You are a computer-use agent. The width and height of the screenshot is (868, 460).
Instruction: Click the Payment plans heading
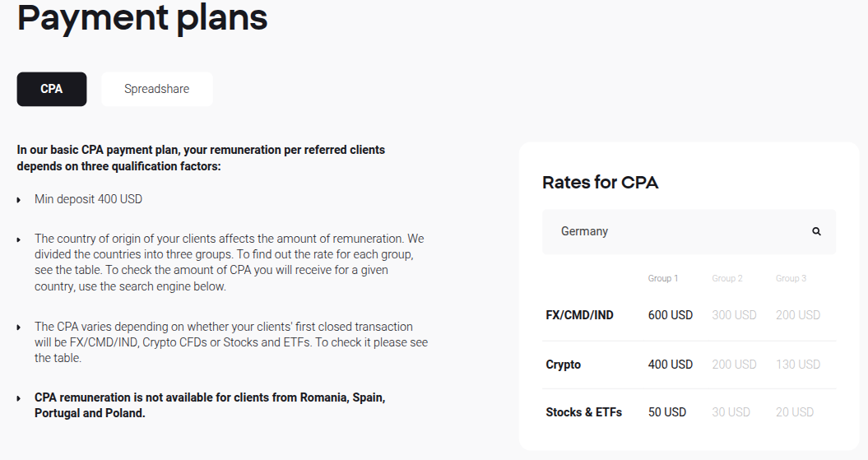point(142,18)
